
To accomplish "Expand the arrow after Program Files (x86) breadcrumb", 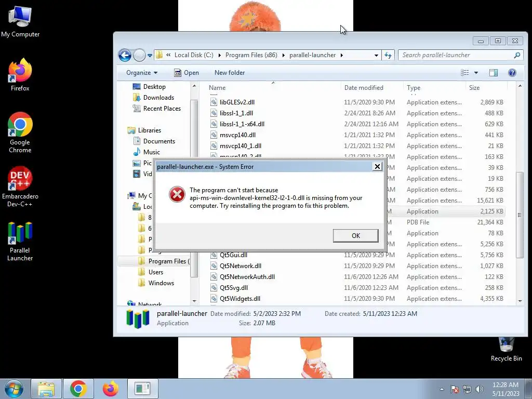I will click(x=284, y=55).
